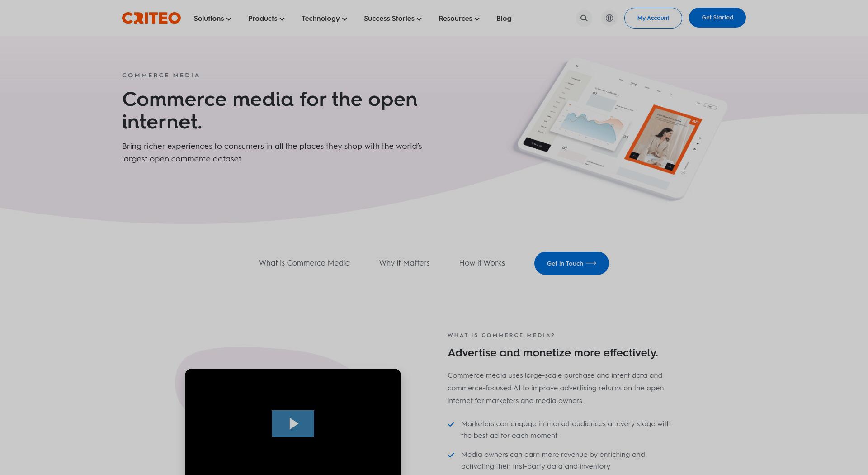Screen dimensions: 868x475
Task: Click the Media owners can earn bullet text
Action: pyautogui.click(x=553, y=461)
